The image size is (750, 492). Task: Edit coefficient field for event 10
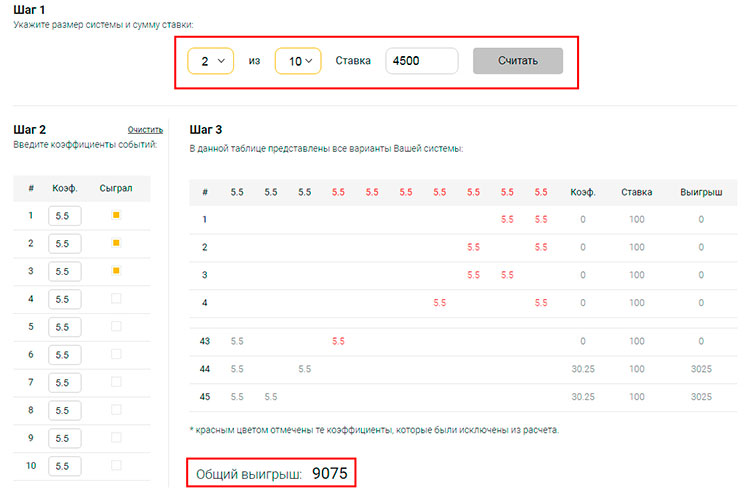[x=65, y=466]
